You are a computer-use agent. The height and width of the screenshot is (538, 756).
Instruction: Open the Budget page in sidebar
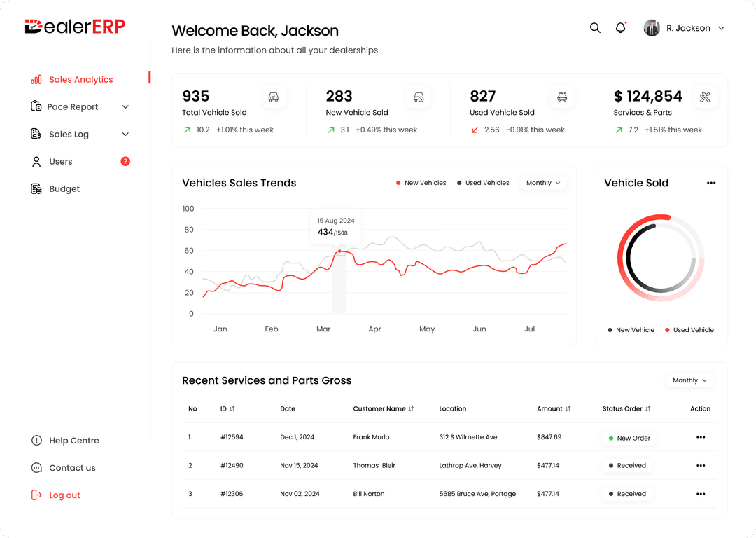[64, 189]
